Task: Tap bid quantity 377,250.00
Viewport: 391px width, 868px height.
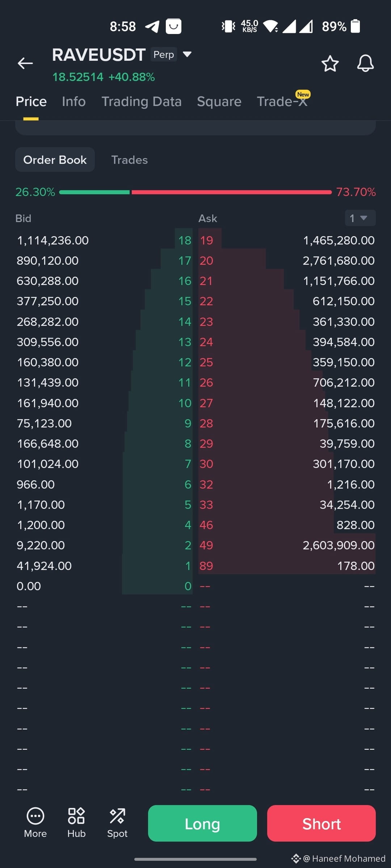Action: 47,301
